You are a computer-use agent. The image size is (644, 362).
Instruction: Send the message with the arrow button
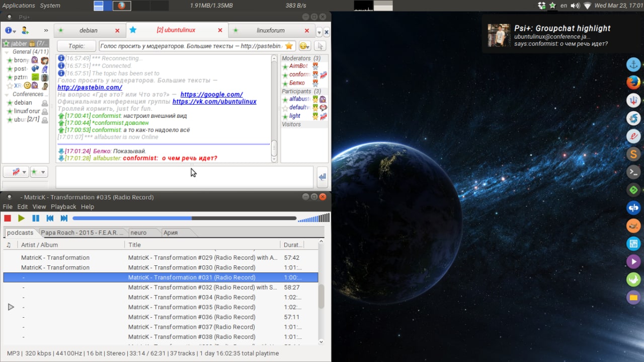click(x=323, y=177)
